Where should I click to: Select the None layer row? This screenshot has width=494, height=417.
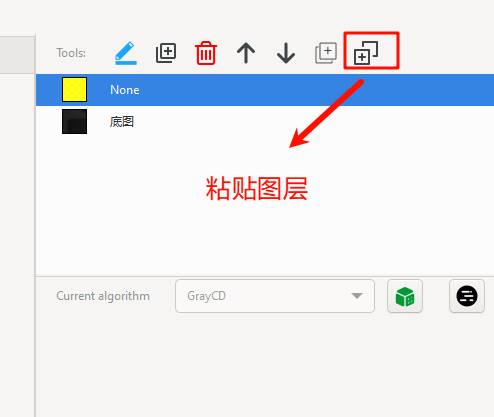[265, 90]
